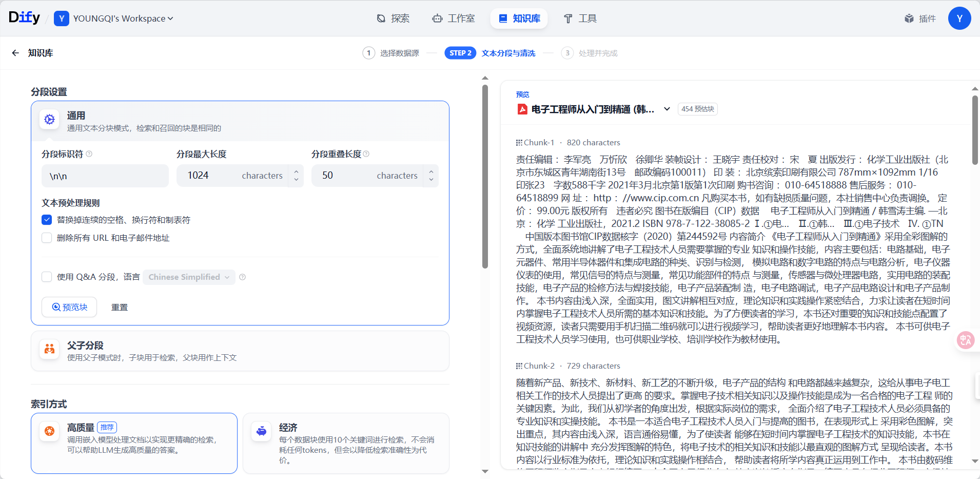Select the 高质量 indexing icon
The width and height of the screenshot is (980, 479).
49,431
